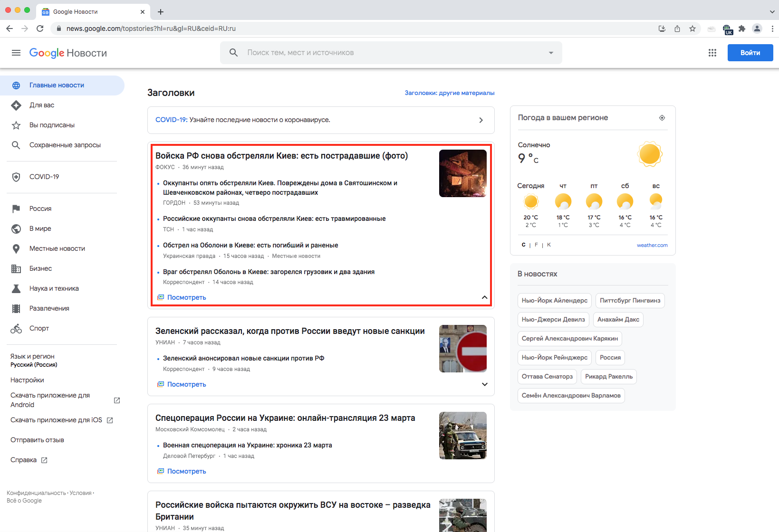
Task: Click the install app icon in address bar
Action: click(x=662, y=28)
